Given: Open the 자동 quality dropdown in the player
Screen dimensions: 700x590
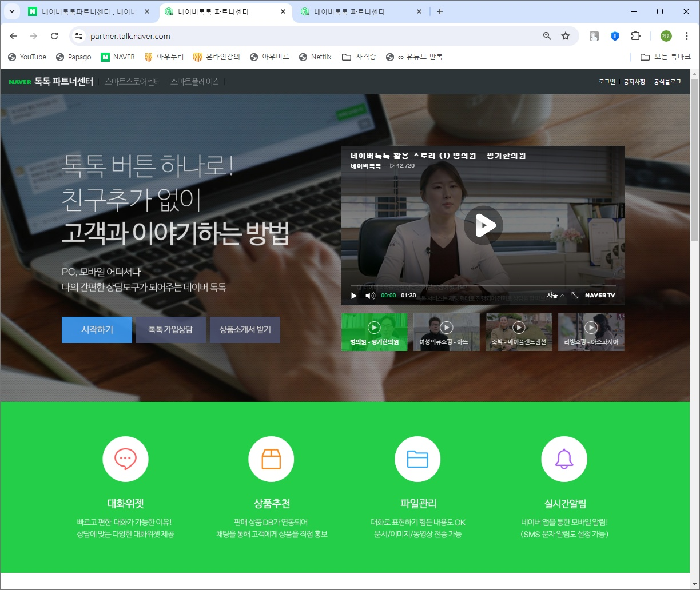Looking at the screenshot, I should 554,296.
